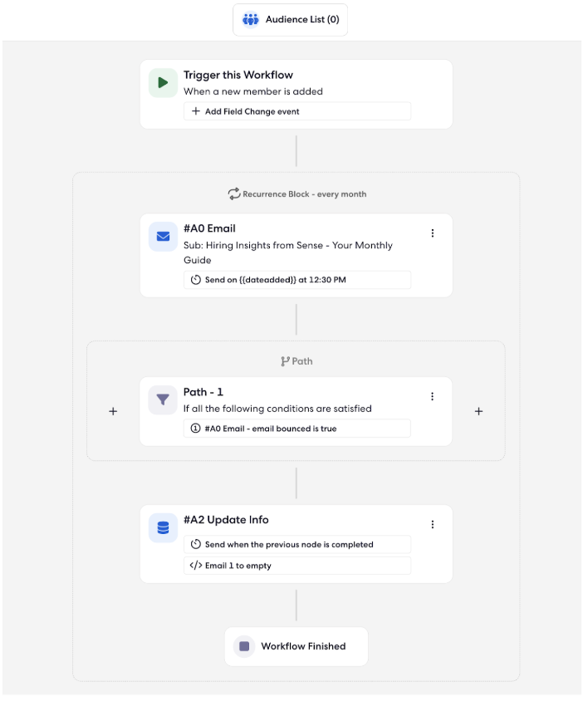
Task: Open the three-dot menu on #A0 Email
Action: 433,233
